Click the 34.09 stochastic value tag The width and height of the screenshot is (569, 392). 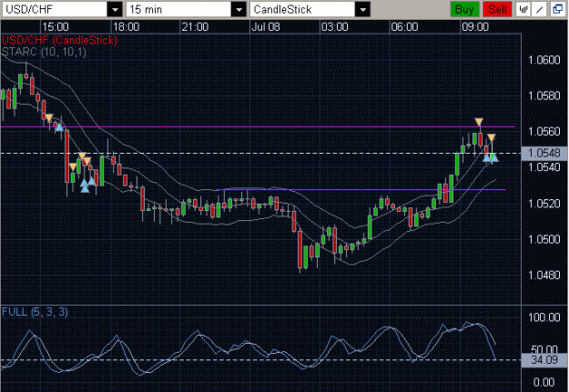tap(544, 360)
